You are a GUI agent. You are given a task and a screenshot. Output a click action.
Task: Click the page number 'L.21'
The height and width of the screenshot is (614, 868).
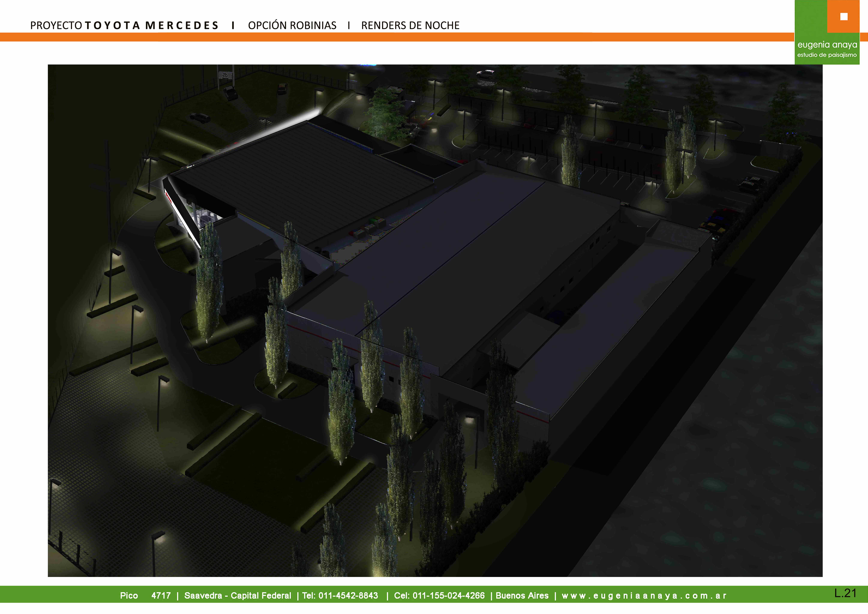coord(845,593)
